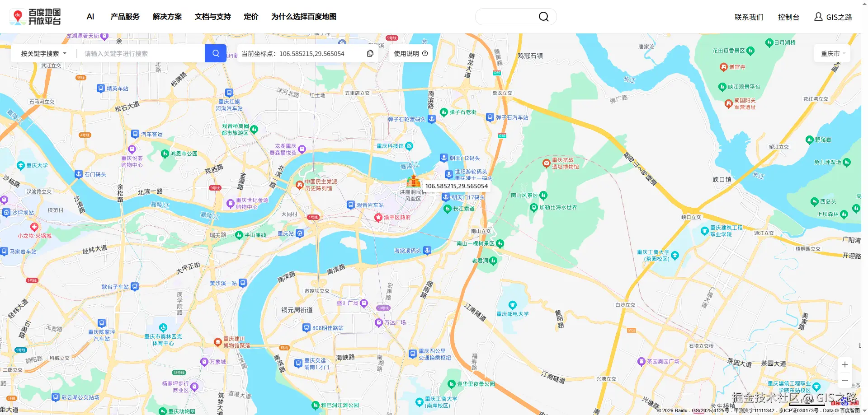
Task: Click the coordinate label 106.585215,29.565054 tooltip on map
Action: (457, 186)
